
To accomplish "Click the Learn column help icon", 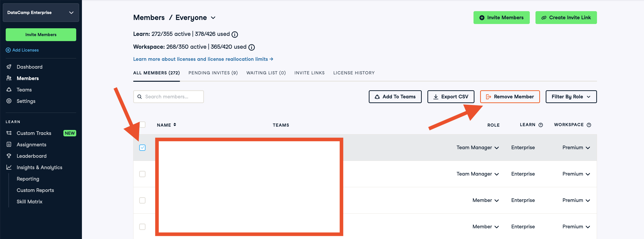I will pyautogui.click(x=540, y=125).
